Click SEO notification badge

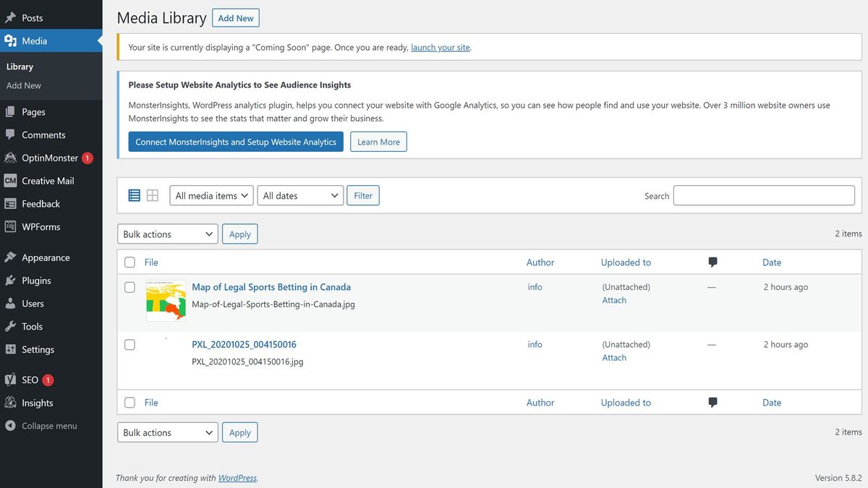[48, 380]
